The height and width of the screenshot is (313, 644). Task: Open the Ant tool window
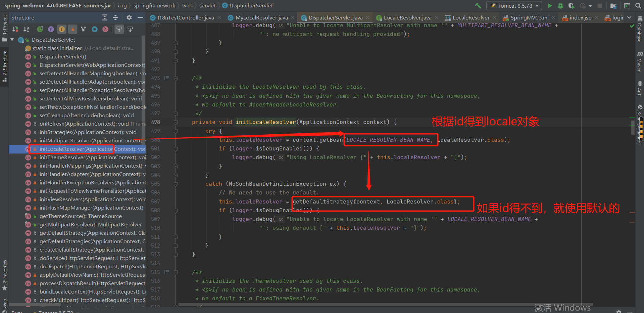click(639, 88)
